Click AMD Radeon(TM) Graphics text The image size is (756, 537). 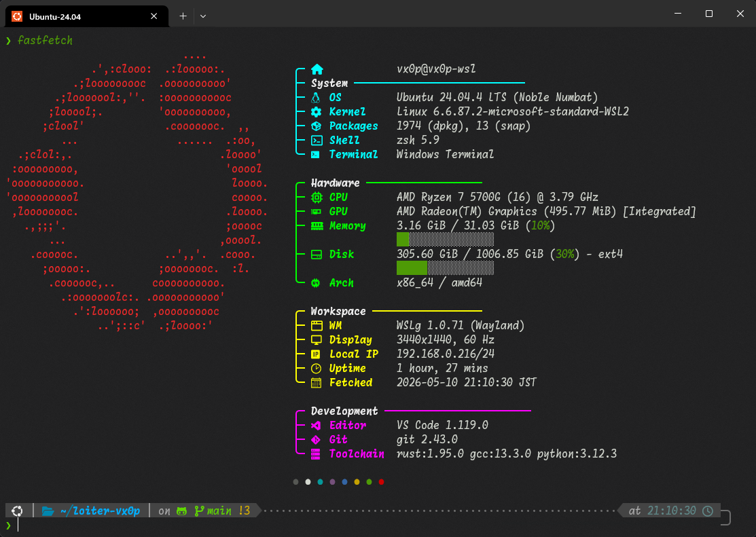(467, 212)
